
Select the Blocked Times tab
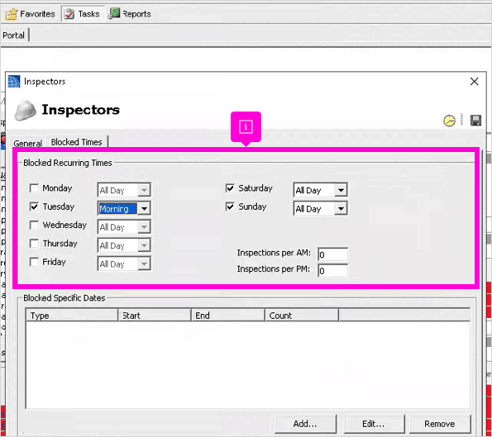tap(76, 142)
